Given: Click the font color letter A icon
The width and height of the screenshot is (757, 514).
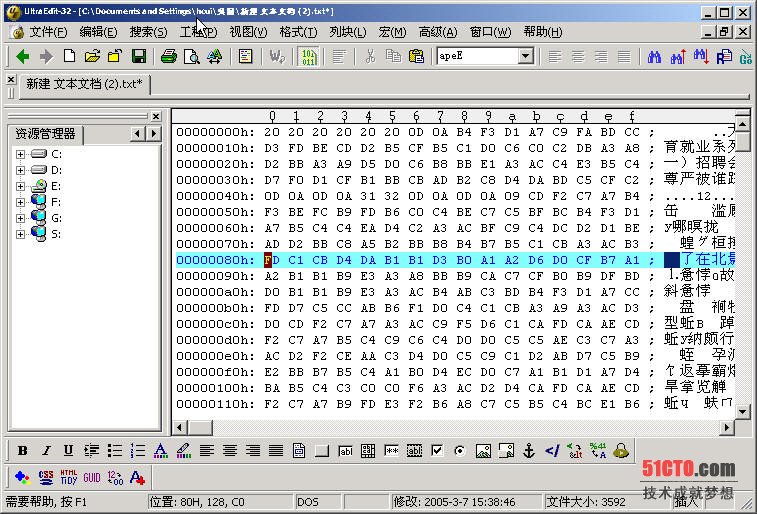Looking at the screenshot, I should [160, 451].
